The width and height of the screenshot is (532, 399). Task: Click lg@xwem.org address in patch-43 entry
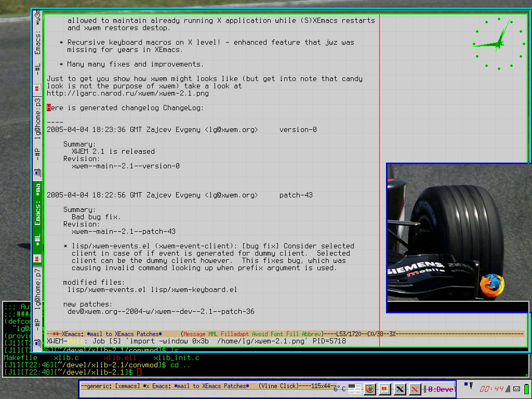(x=231, y=195)
